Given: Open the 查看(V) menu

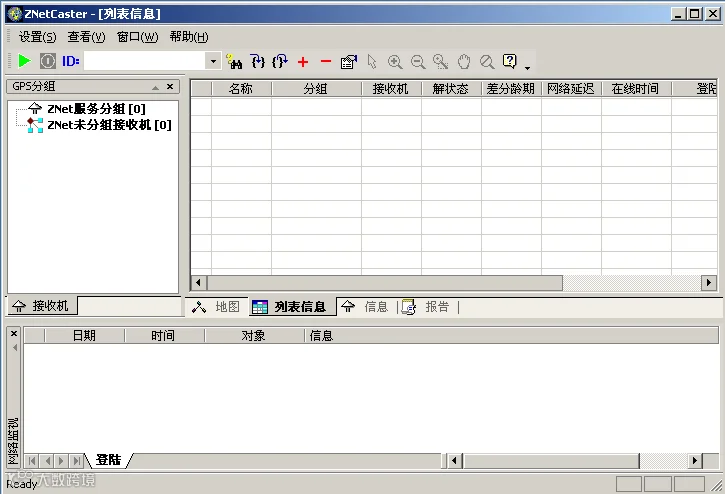Looking at the screenshot, I should [x=86, y=37].
